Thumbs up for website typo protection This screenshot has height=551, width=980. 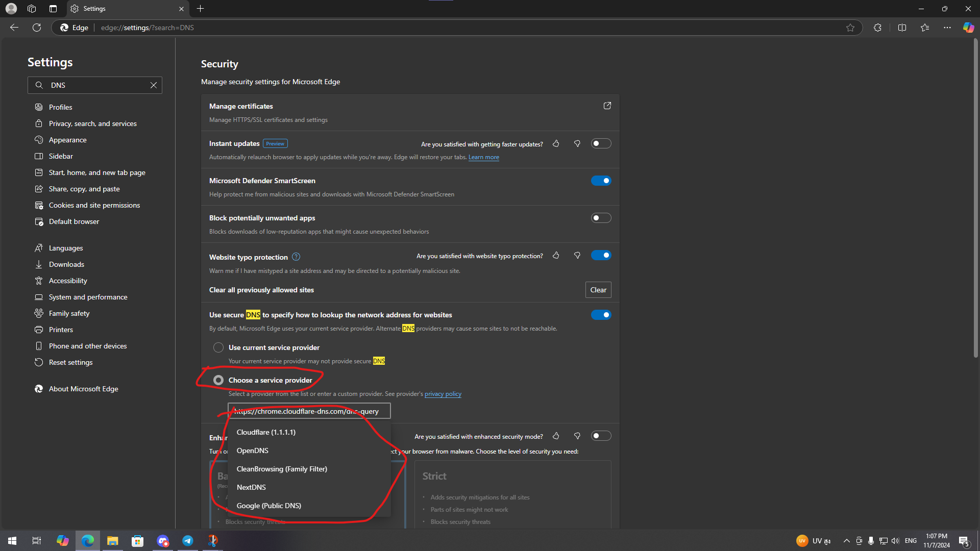click(x=556, y=256)
